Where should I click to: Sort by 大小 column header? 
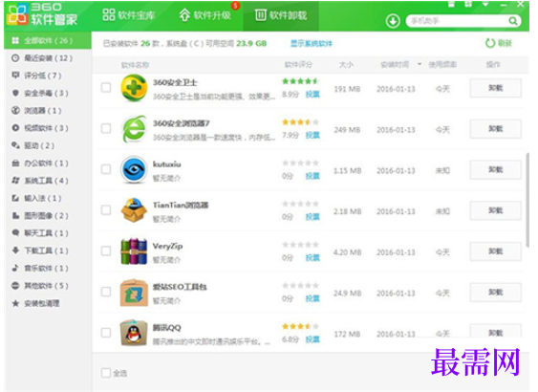(x=346, y=64)
